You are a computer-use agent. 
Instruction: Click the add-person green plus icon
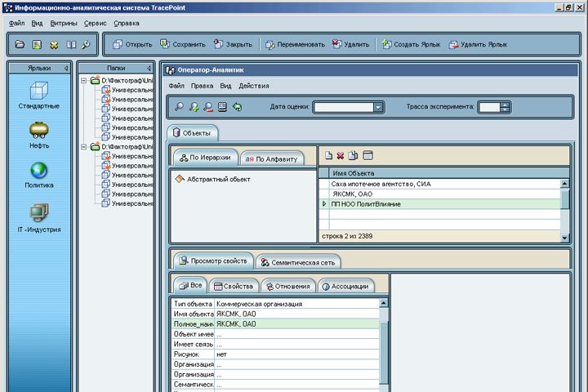tap(194, 107)
